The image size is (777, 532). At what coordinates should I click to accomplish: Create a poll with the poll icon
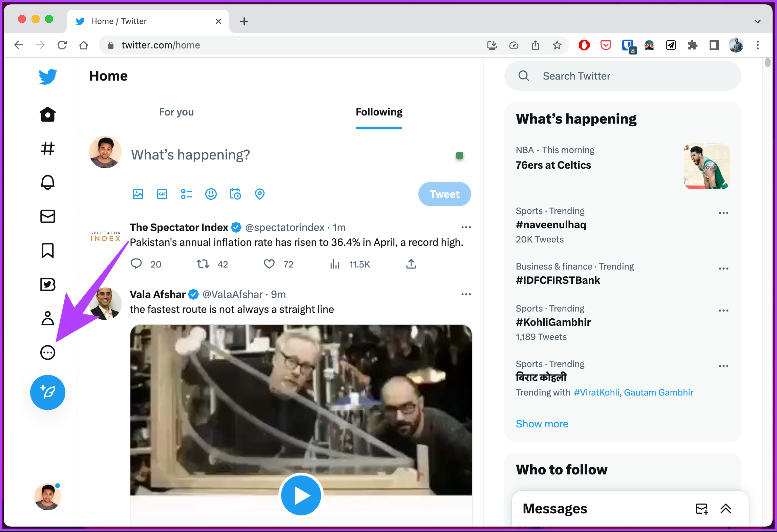click(x=187, y=194)
